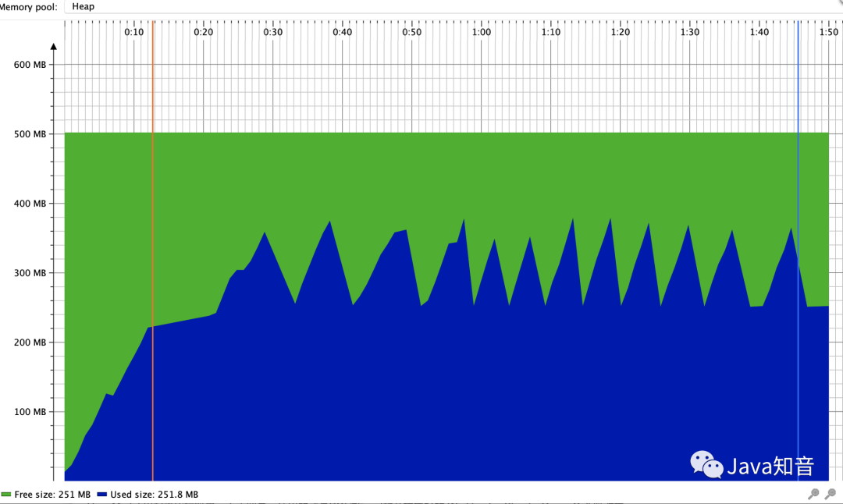Screen dimensions: 843x504
Task: Click the 300 MB axis label
Action: point(30,273)
